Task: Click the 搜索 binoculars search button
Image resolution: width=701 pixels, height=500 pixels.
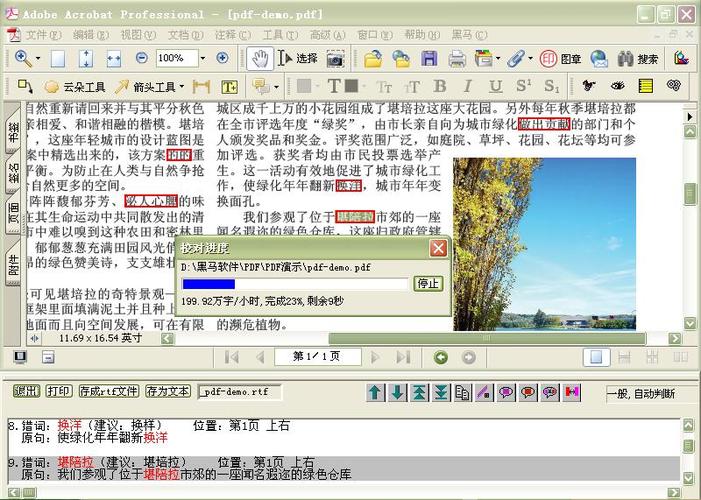Action: coord(638,59)
